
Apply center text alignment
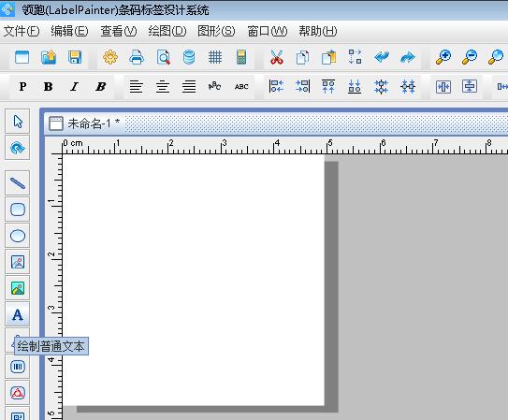162,86
